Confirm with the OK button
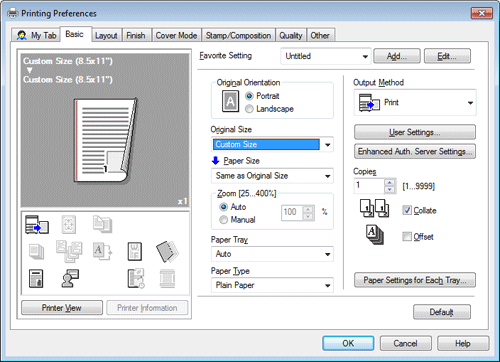500x362 pixels. (348, 343)
